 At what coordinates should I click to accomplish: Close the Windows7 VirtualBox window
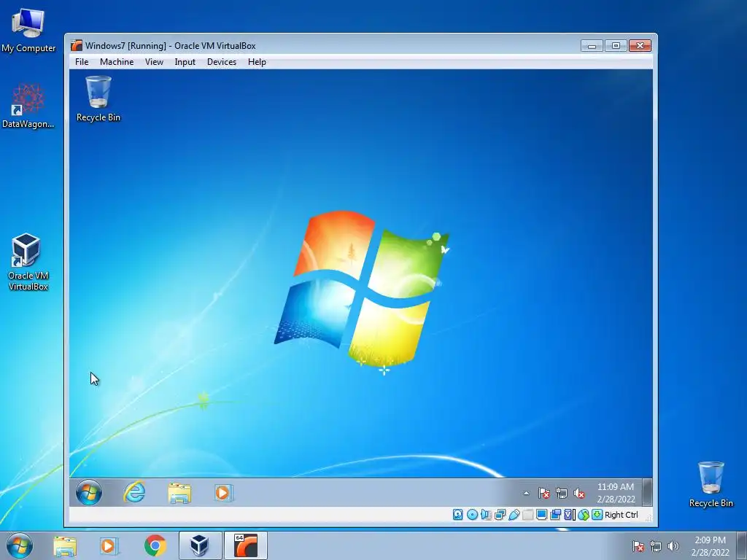point(640,46)
